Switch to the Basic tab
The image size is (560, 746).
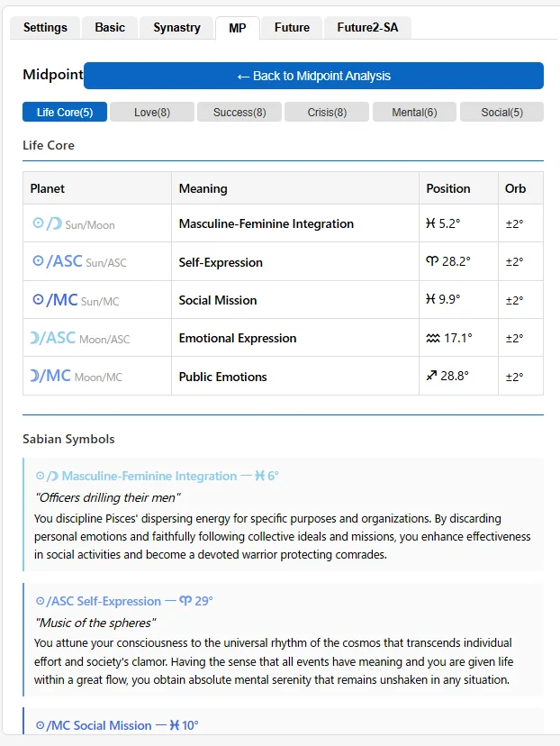(x=110, y=28)
